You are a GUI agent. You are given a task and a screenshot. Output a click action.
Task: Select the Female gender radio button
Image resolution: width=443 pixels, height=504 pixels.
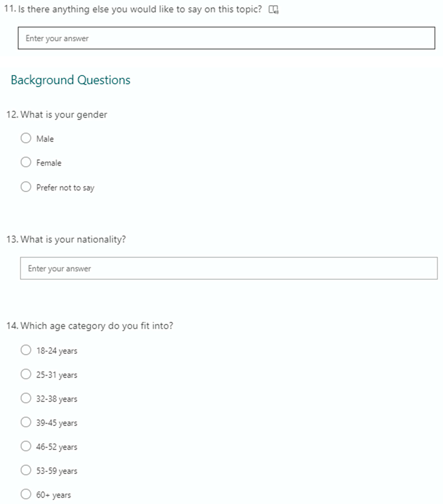tap(26, 162)
